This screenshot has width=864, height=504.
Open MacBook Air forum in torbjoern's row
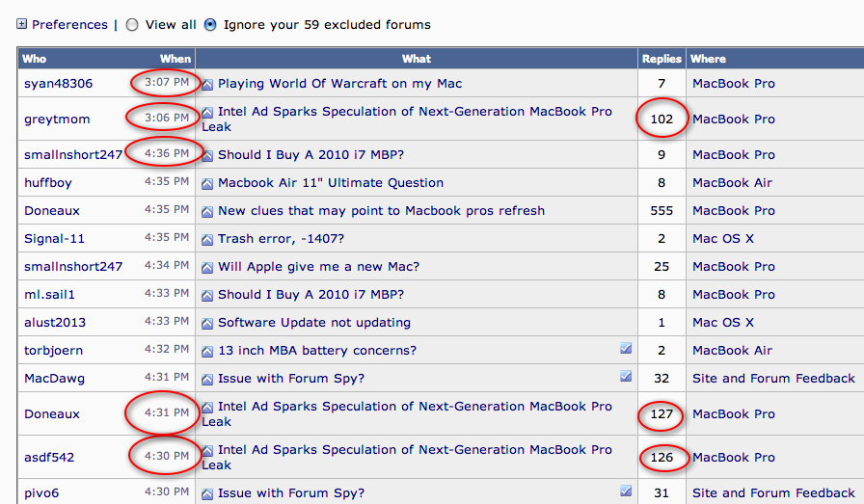click(732, 351)
